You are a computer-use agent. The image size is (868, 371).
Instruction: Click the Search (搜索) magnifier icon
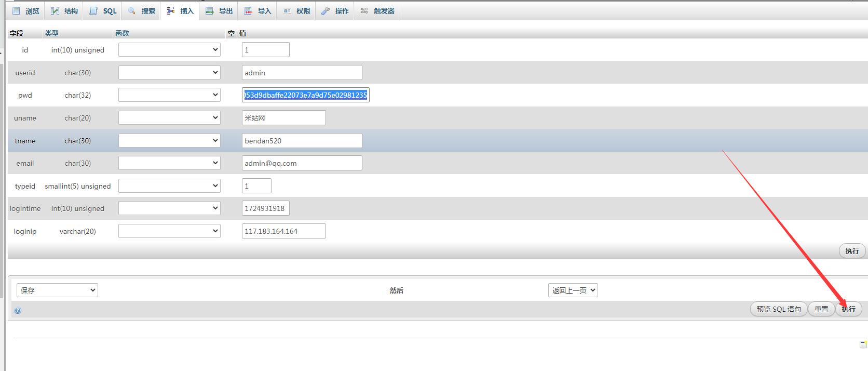[x=132, y=11]
